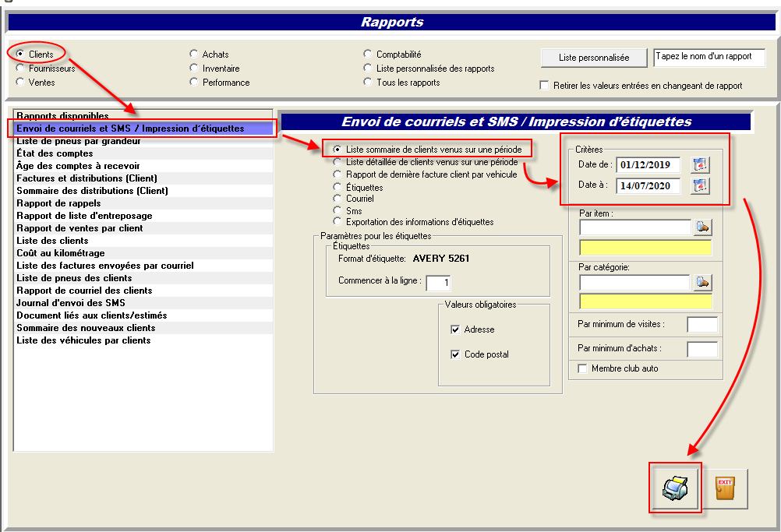Screen dimensions: 781x532
Task: Select the Performance radio button
Action: [x=194, y=82]
